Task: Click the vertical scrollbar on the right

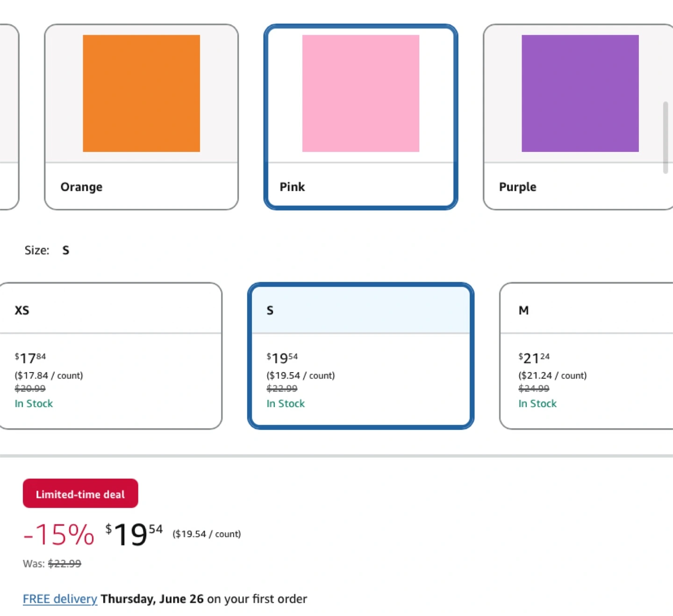Action: point(666,137)
